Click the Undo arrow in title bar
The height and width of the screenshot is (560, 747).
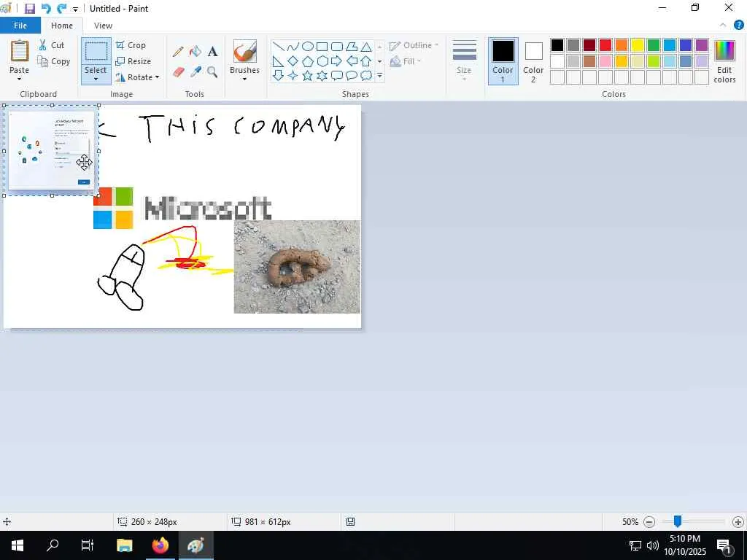[46, 9]
